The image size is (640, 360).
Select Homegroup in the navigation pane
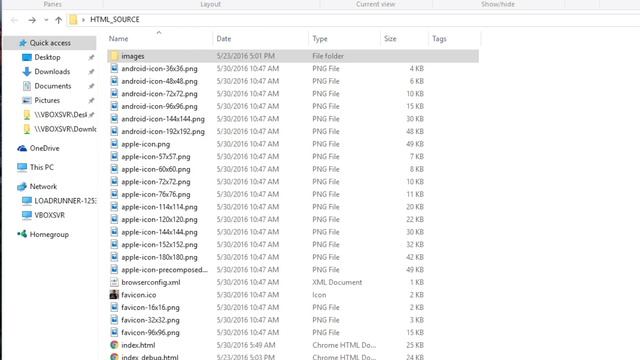pyautogui.click(x=49, y=234)
